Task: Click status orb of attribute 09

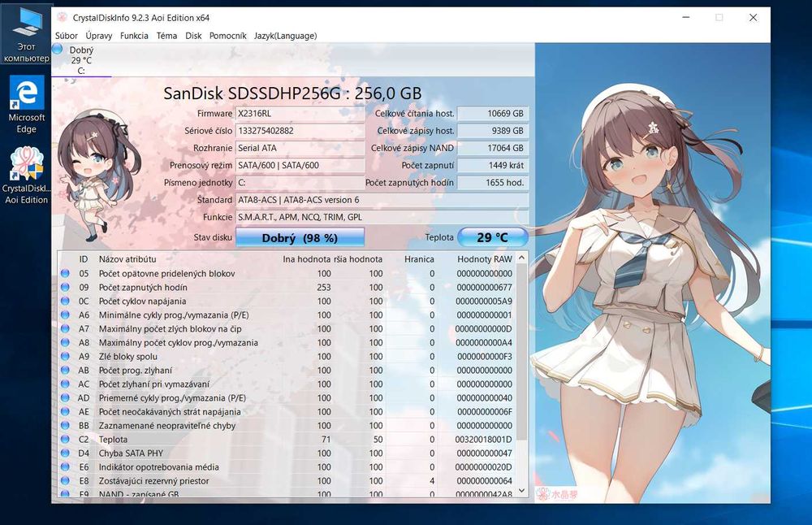Action: 65,287
